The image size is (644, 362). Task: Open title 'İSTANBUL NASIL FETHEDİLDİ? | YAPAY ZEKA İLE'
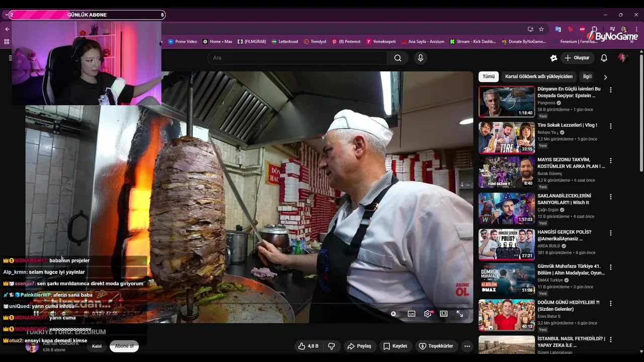click(571, 342)
